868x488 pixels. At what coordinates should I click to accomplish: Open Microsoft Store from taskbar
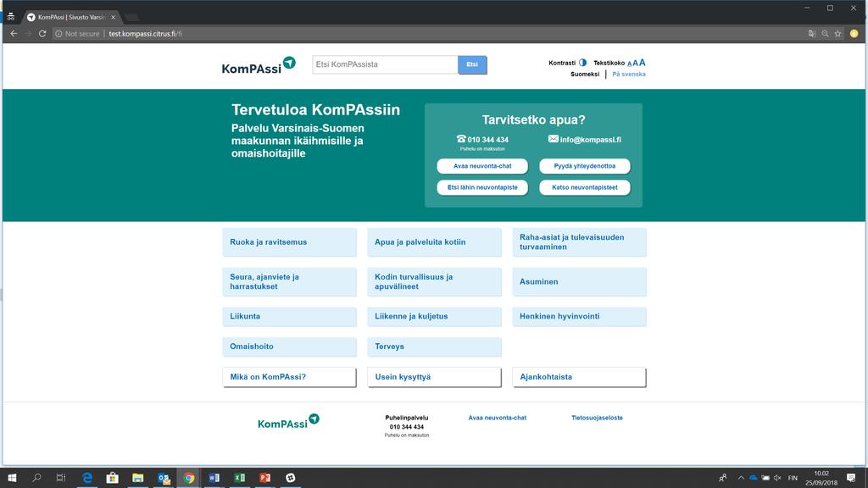(113, 478)
